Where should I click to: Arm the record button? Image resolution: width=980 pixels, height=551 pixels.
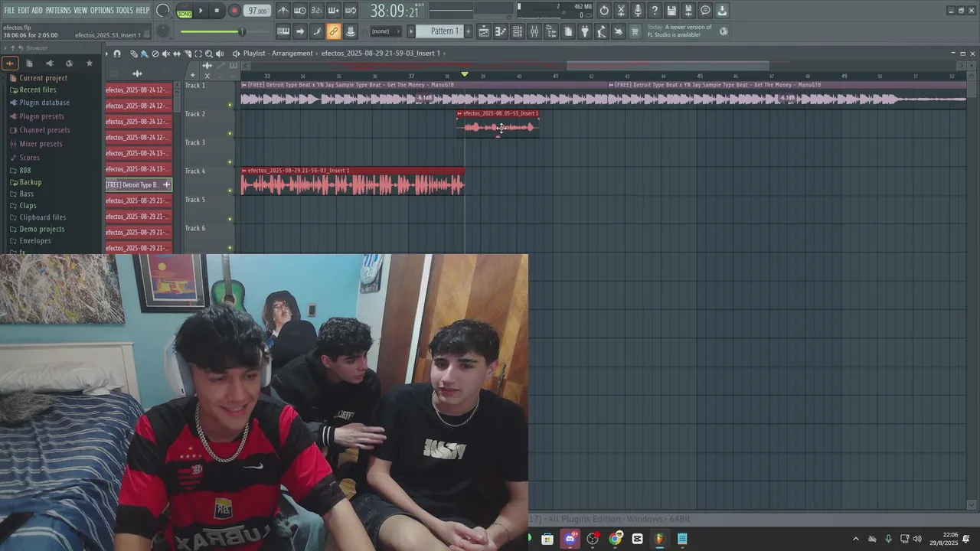click(x=234, y=11)
